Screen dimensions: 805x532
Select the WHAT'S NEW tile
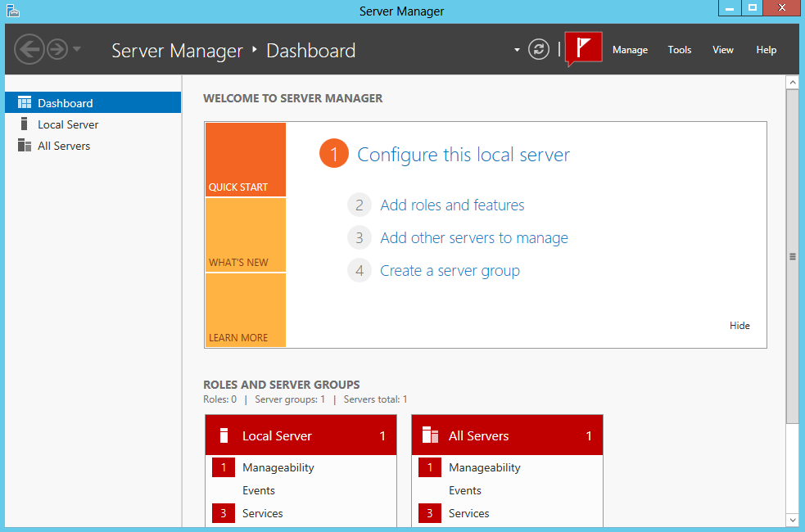pos(246,235)
